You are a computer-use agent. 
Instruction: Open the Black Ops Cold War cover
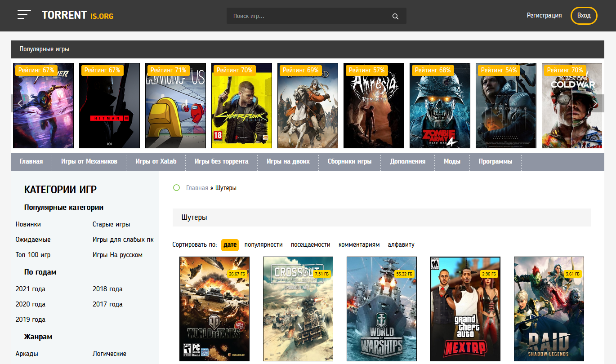(x=572, y=106)
